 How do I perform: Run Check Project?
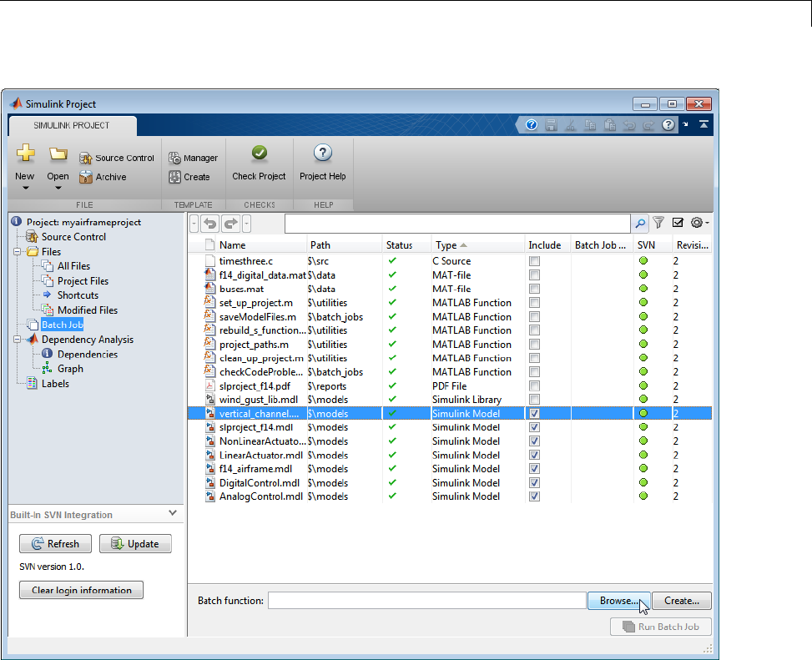(259, 163)
